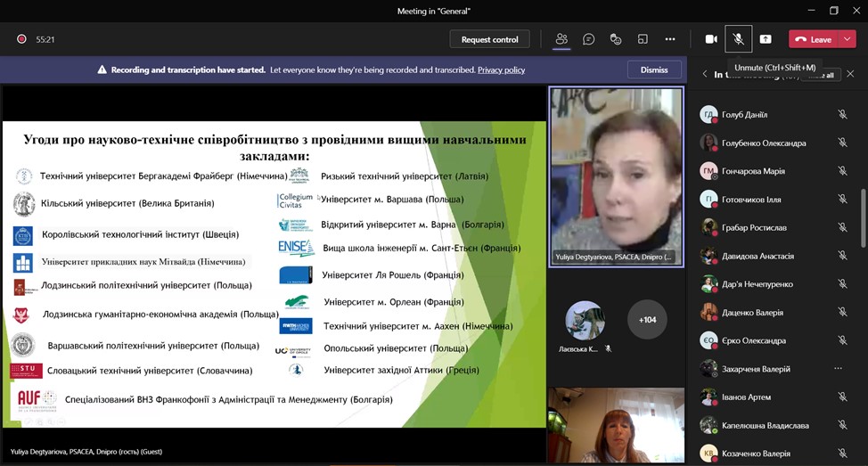
Task: Toggle mute icon for Голуб Даніїл
Action: (842, 115)
